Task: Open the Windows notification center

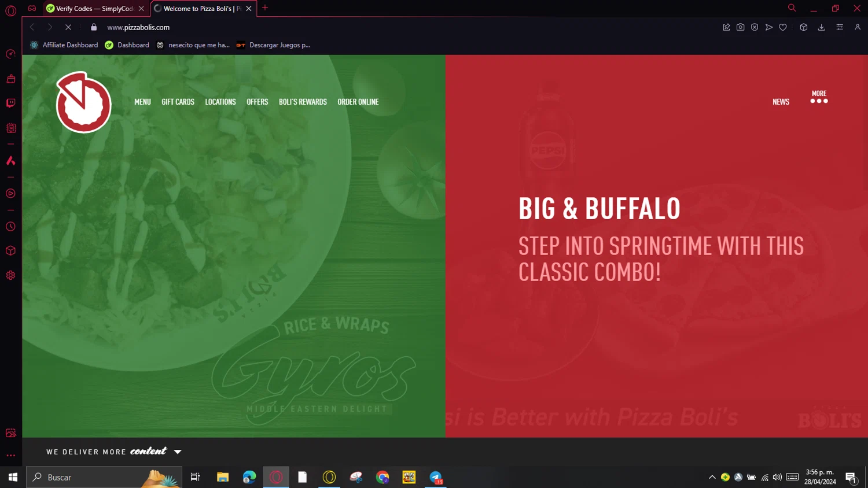Action: 851,478
